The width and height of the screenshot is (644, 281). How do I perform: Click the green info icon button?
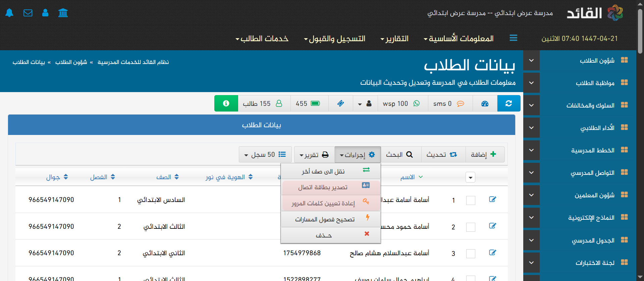point(226,103)
